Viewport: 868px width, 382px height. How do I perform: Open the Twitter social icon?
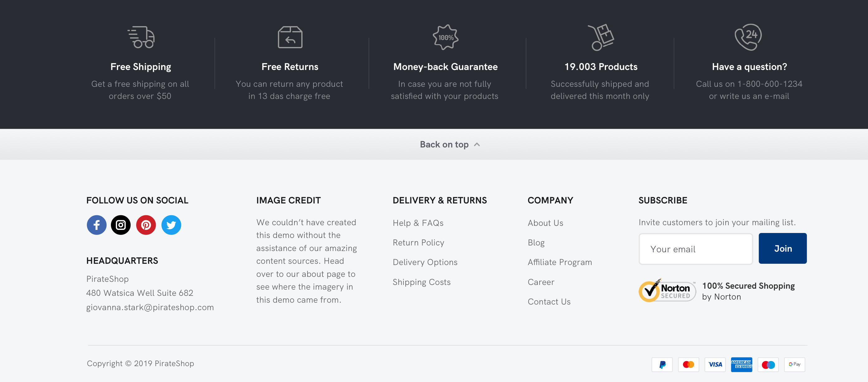pos(171,225)
